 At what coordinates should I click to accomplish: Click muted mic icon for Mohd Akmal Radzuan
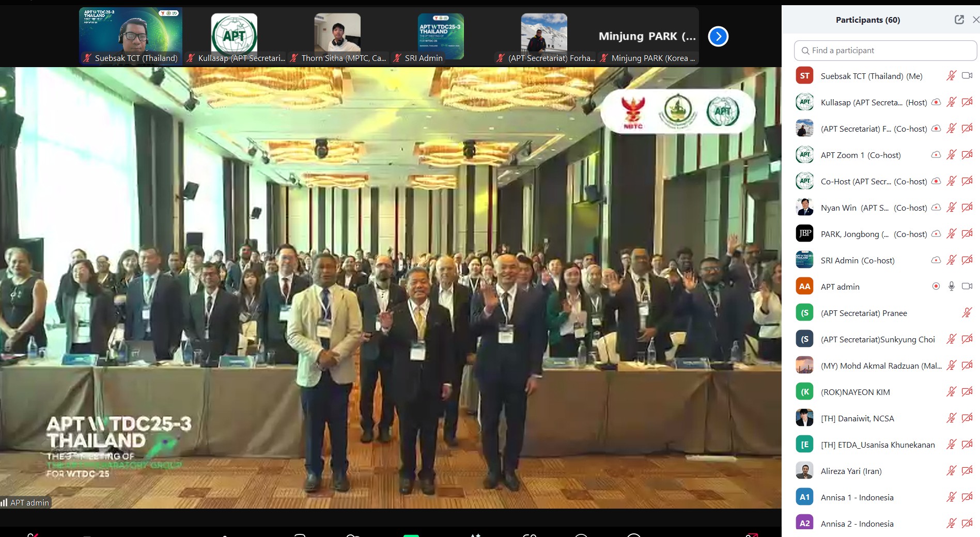(x=951, y=366)
